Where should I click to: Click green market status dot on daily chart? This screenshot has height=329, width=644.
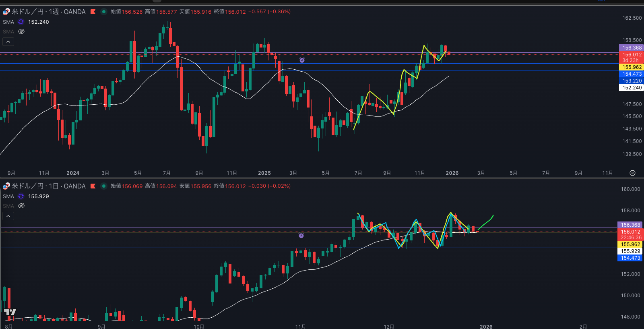(103, 186)
